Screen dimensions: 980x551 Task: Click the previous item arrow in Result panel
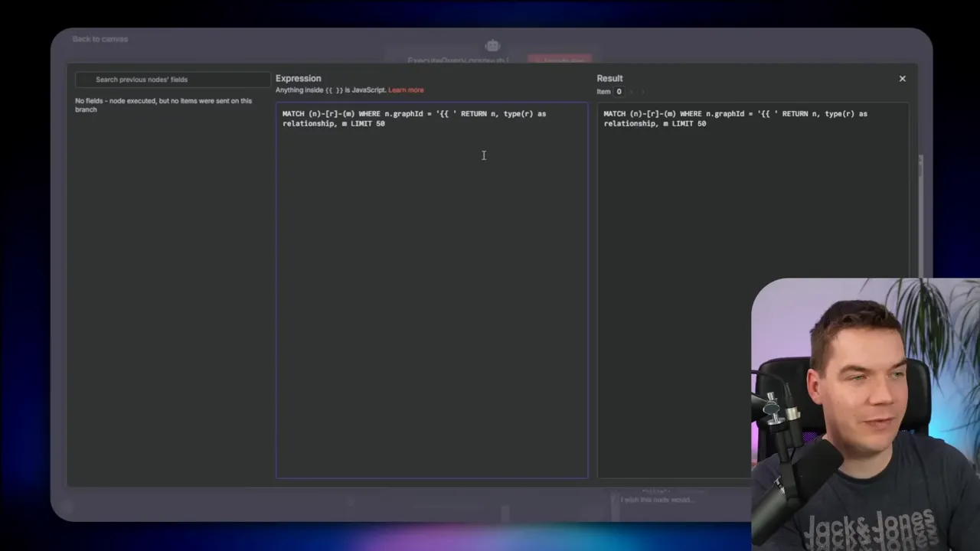point(631,91)
